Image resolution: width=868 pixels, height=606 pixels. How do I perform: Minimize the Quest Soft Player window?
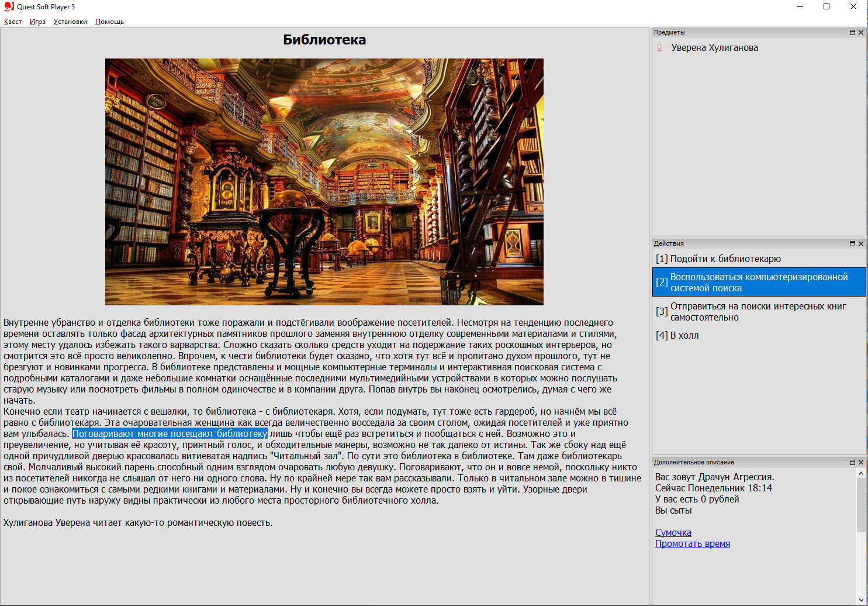coord(800,6)
